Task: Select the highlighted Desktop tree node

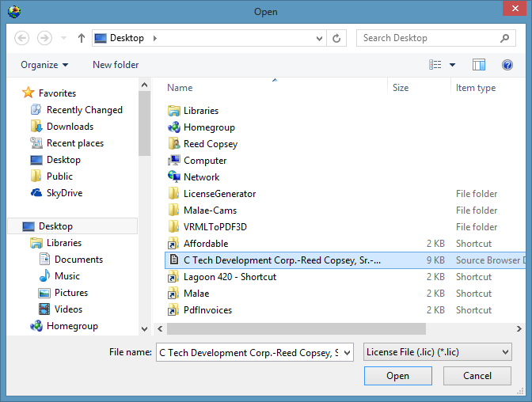Action: (73, 226)
